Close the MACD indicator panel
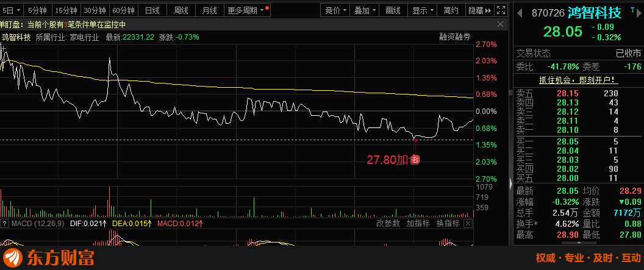This screenshot has height=270, width=644. 468,224
